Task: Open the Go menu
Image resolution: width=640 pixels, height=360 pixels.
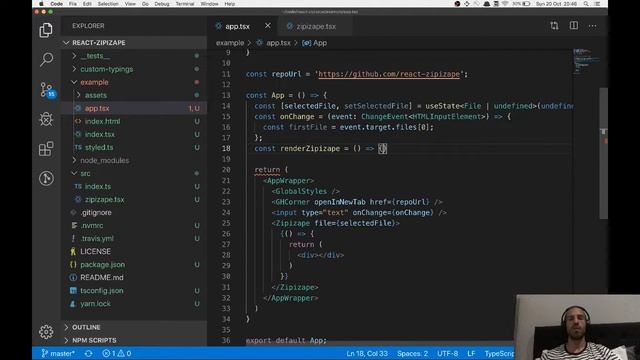Action: point(145,4)
